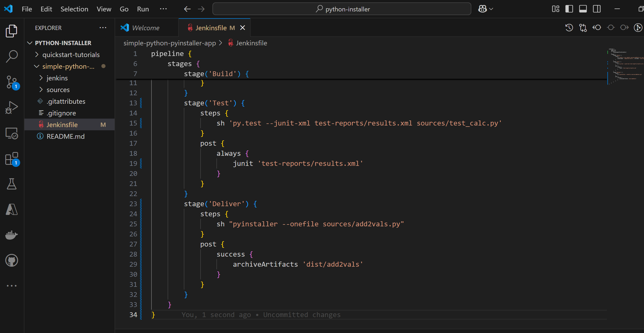
Task: Open Azure view in activity bar
Action: click(12, 209)
